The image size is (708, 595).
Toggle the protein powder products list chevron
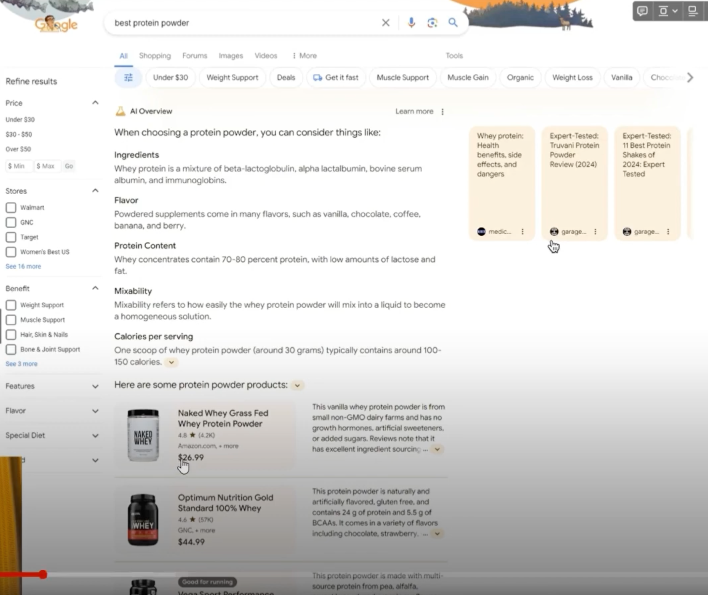click(297, 386)
